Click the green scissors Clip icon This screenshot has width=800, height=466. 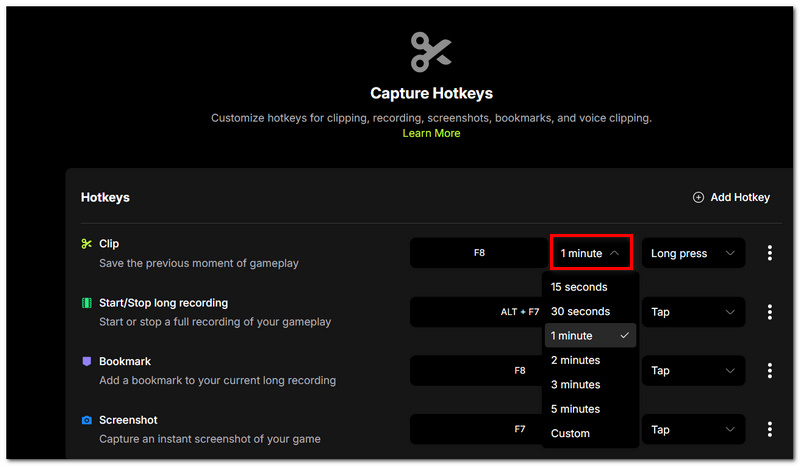click(87, 244)
